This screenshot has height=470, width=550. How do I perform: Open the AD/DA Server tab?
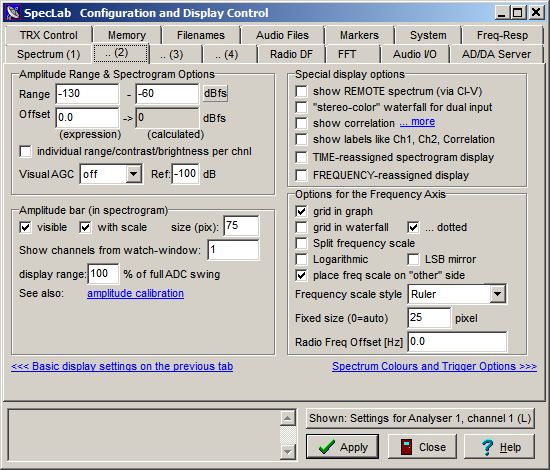496,54
